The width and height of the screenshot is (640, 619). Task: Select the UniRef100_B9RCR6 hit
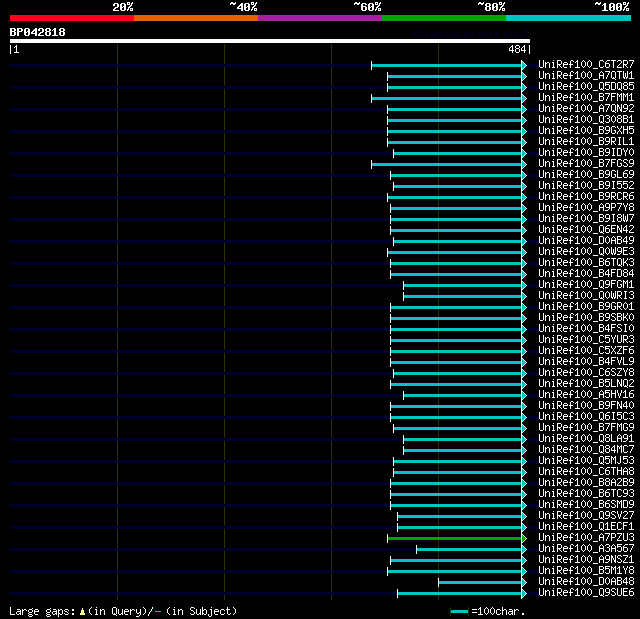click(586, 197)
